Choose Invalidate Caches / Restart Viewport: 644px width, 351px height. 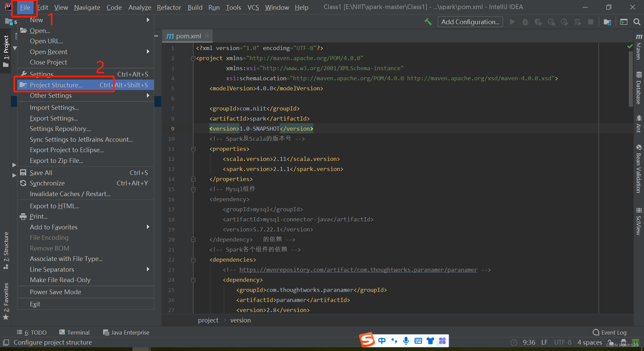point(86,194)
